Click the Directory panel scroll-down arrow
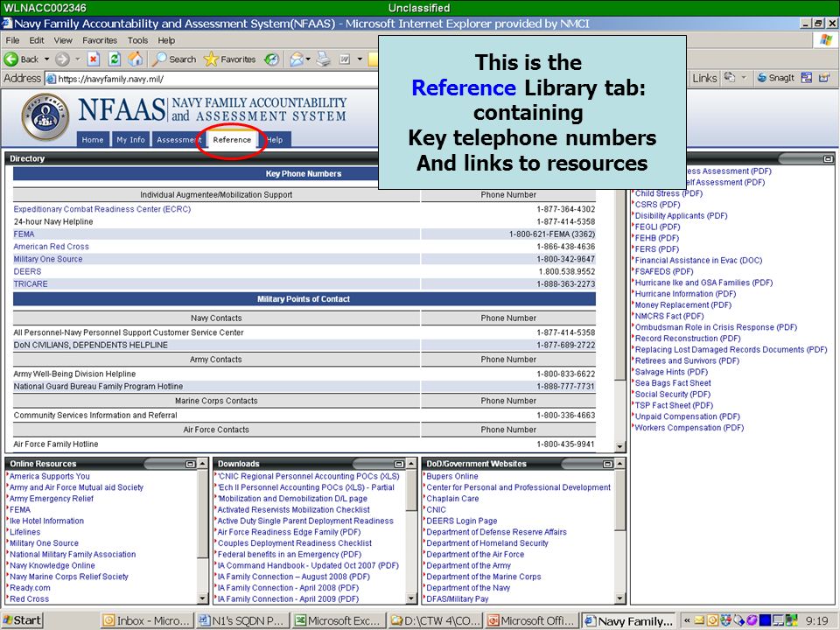 (619, 446)
